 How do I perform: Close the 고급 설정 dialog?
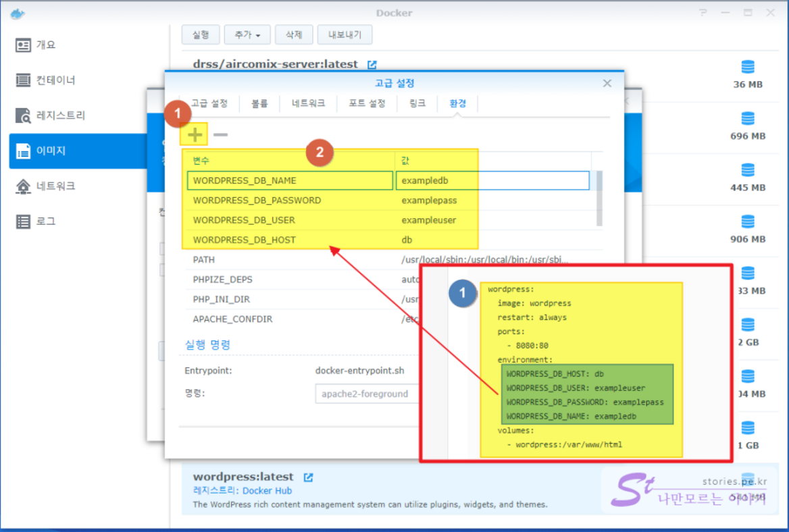[x=607, y=83]
